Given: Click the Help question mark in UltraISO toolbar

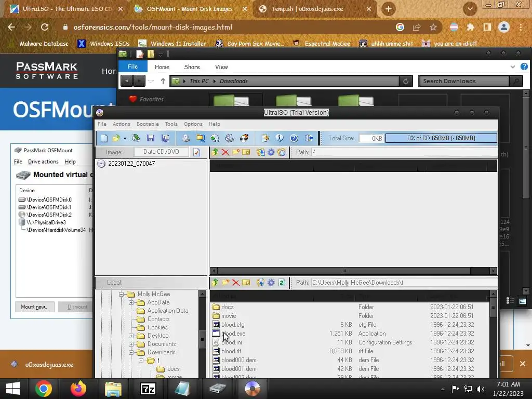Looking at the screenshot, I should [294, 138].
